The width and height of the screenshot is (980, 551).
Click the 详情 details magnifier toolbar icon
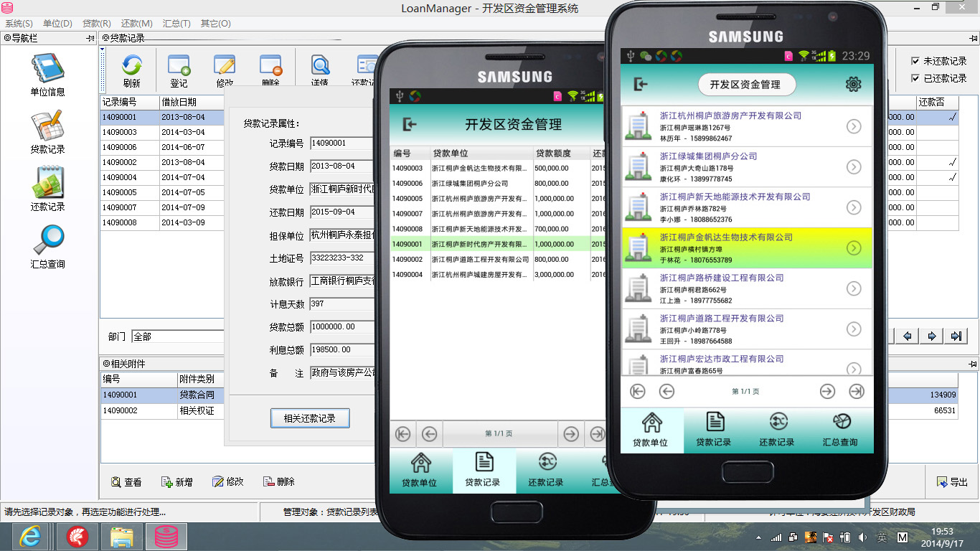320,72
